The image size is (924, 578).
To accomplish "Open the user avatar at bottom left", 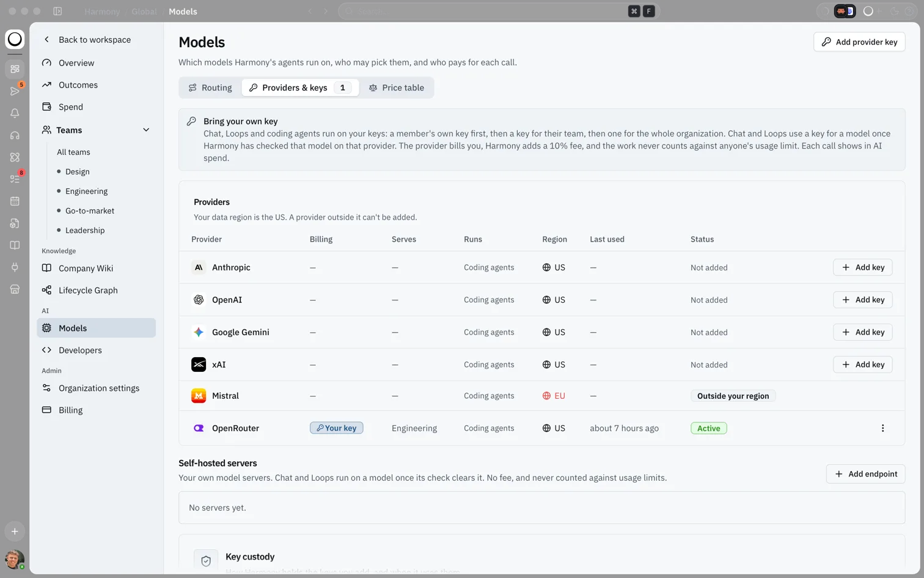I will point(15,559).
